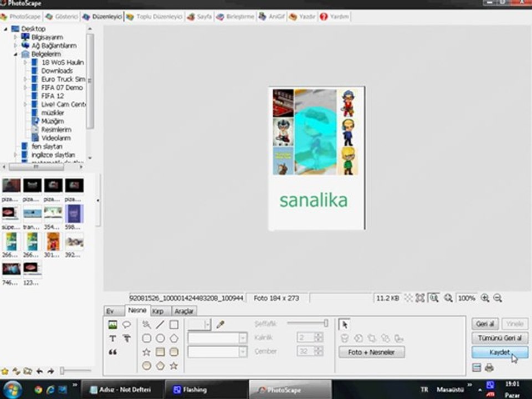Open the combo box beside Kalınlık
Image resolution: width=532 pixels, height=399 pixels.
[x=243, y=338]
